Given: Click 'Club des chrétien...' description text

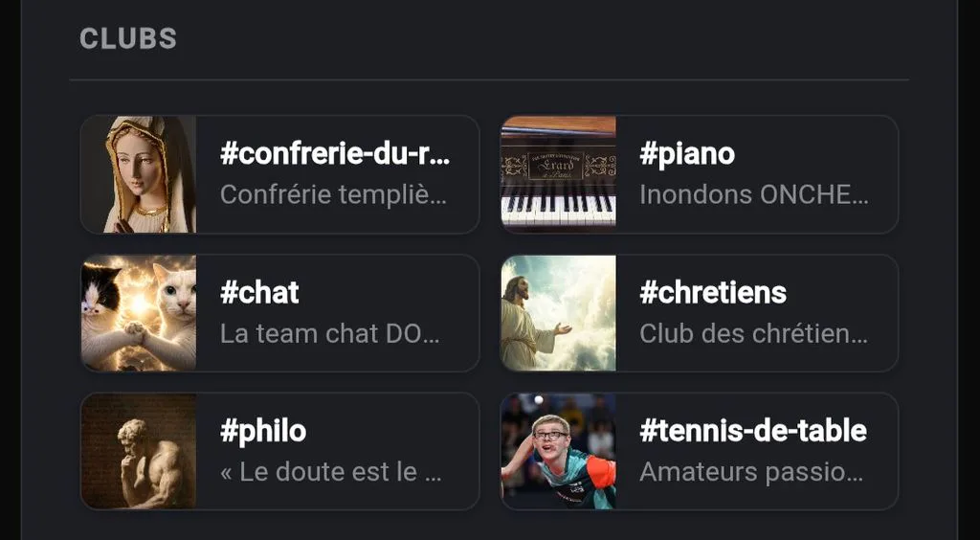Looking at the screenshot, I should tap(754, 334).
